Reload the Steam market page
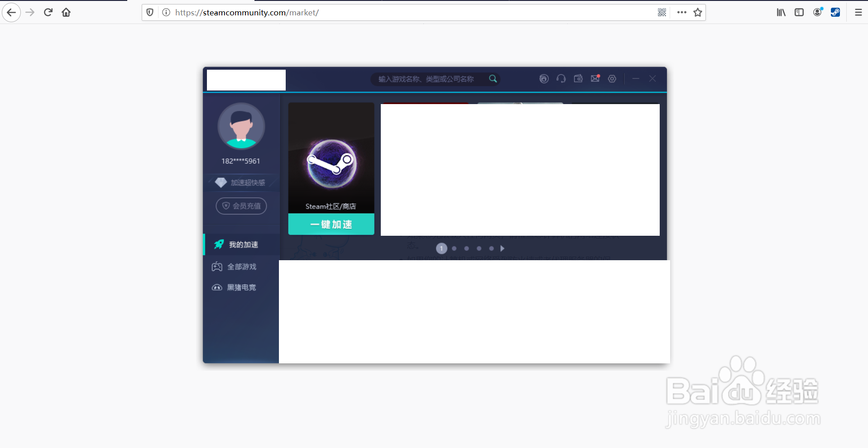 [x=48, y=12]
